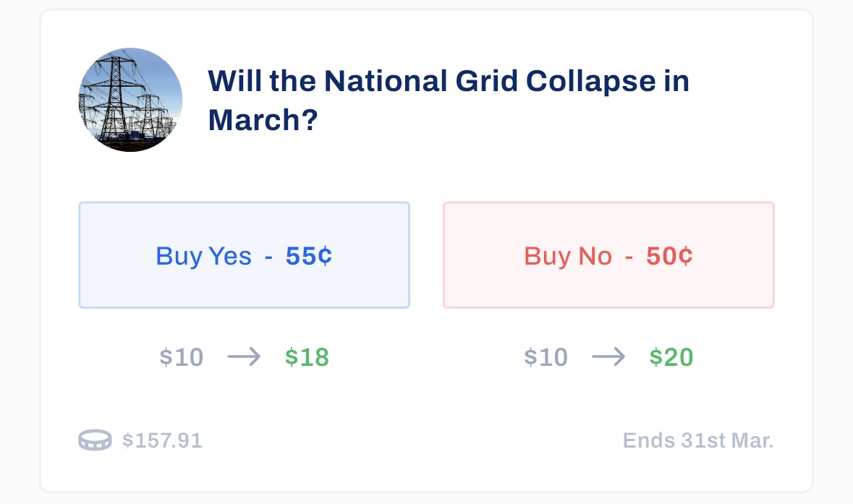Click the coin stack volume icon

[95, 440]
